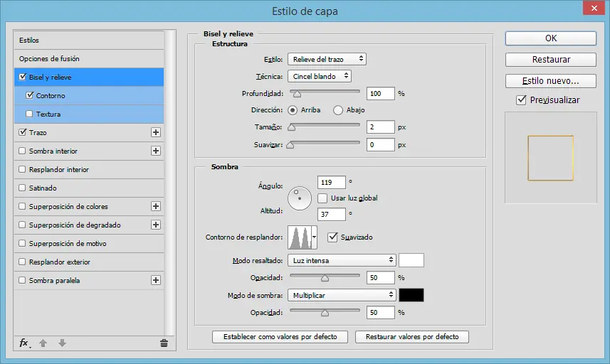Click the OK button

[550, 38]
